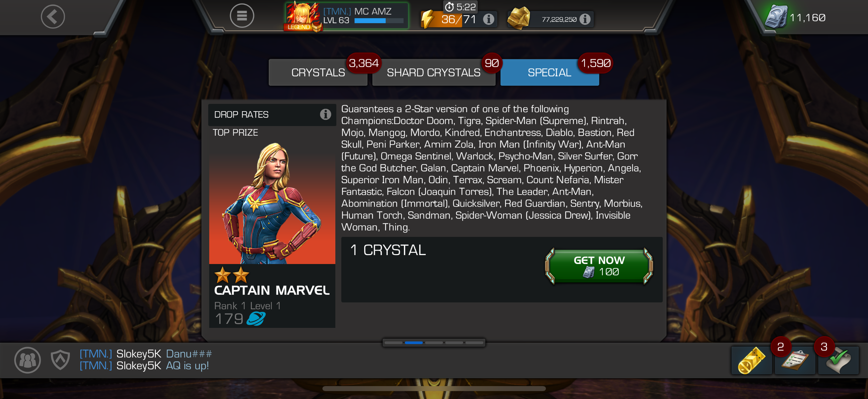Viewport: 868px width, 399px height.
Task: Click the crystal page indicator bar
Action: click(434, 342)
